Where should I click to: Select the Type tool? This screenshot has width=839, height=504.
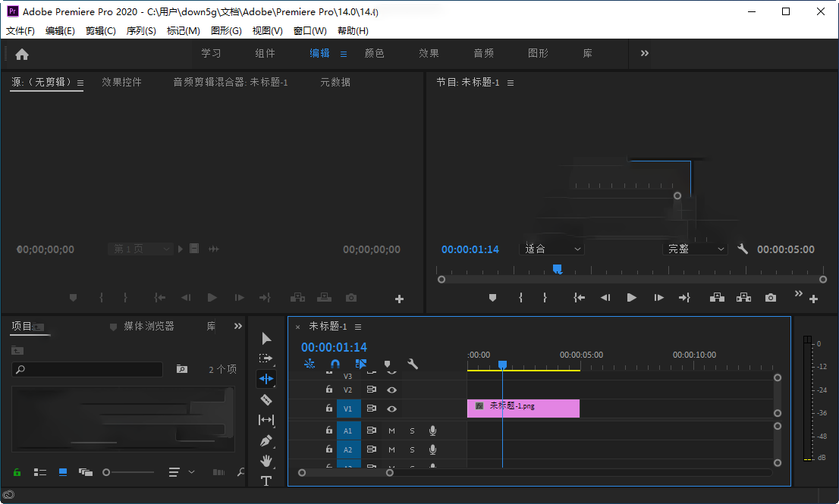pos(266,481)
